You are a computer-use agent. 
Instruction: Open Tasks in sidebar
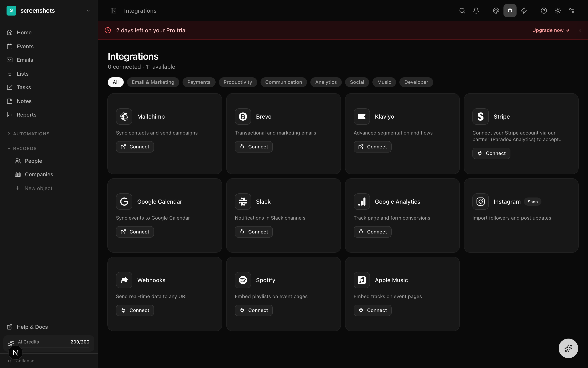(49, 87)
